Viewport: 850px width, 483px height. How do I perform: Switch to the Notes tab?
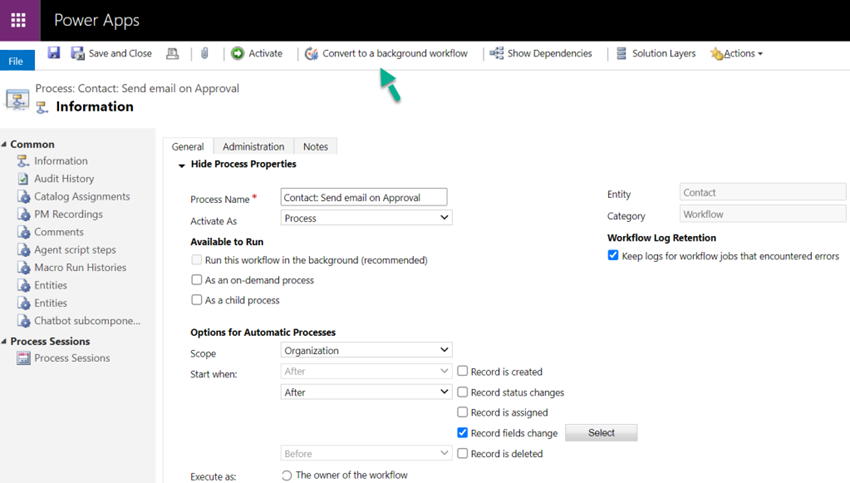(315, 146)
